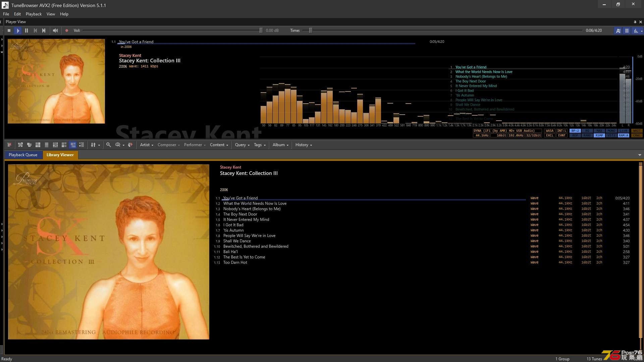Stop playback with the Stop button
The width and height of the screenshot is (644, 362).
(x=9, y=31)
